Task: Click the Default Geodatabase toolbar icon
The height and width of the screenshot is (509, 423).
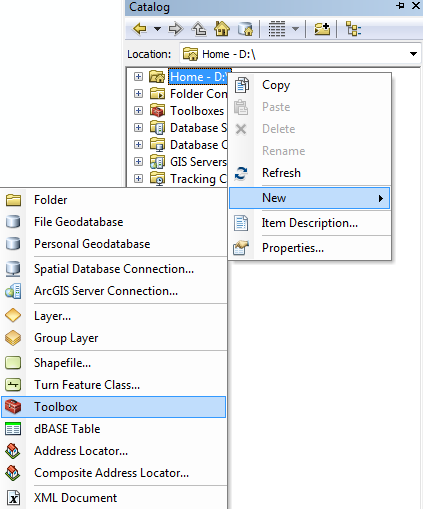Action: [245, 29]
